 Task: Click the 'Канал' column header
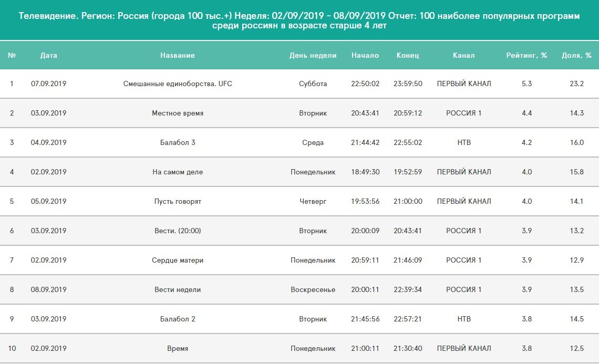click(x=464, y=55)
